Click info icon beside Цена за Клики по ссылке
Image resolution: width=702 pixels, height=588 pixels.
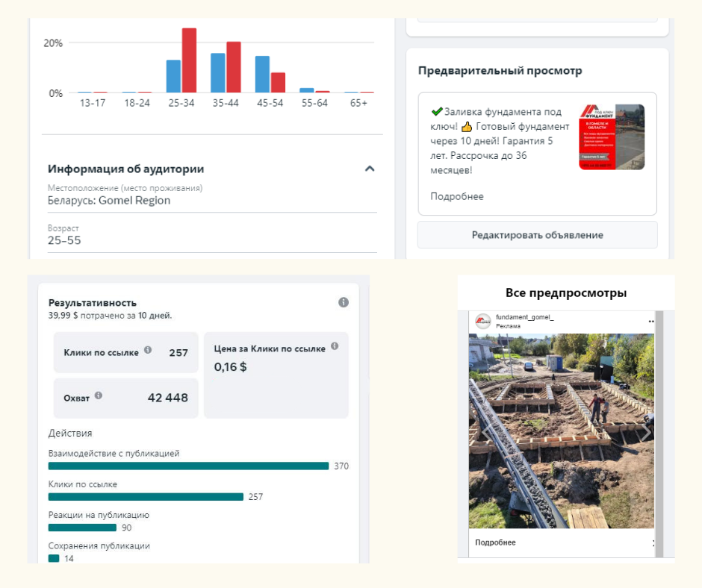[335, 346]
